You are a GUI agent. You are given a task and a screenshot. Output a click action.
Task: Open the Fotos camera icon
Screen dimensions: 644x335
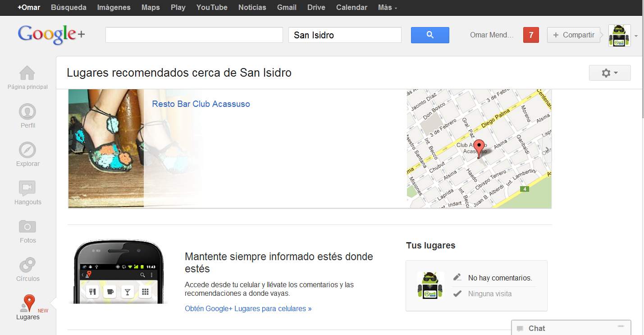point(27,226)
